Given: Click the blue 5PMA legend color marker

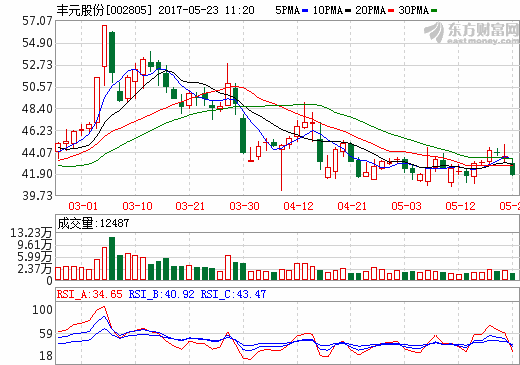Looking at the screenshot, I should point(305,11).
